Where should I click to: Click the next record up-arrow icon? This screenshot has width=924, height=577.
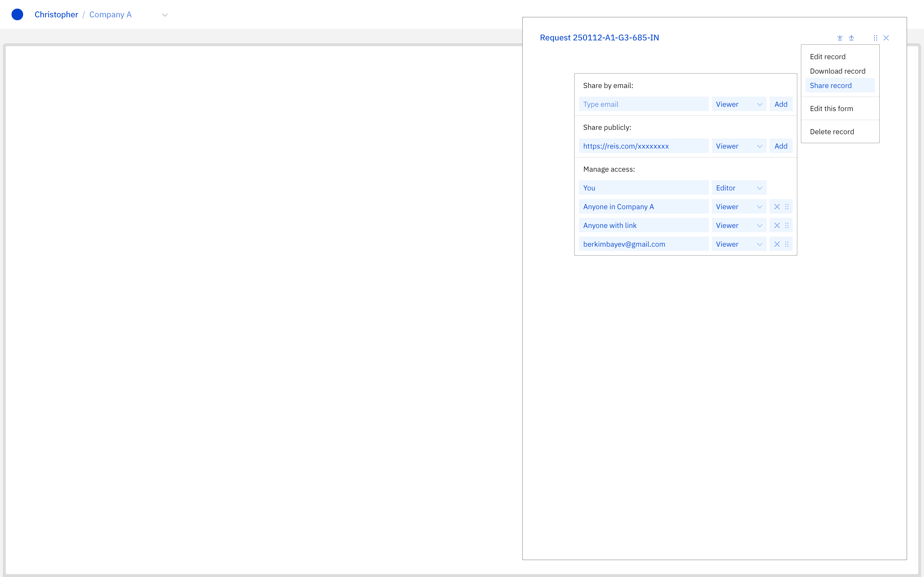[x=851, y=38]
